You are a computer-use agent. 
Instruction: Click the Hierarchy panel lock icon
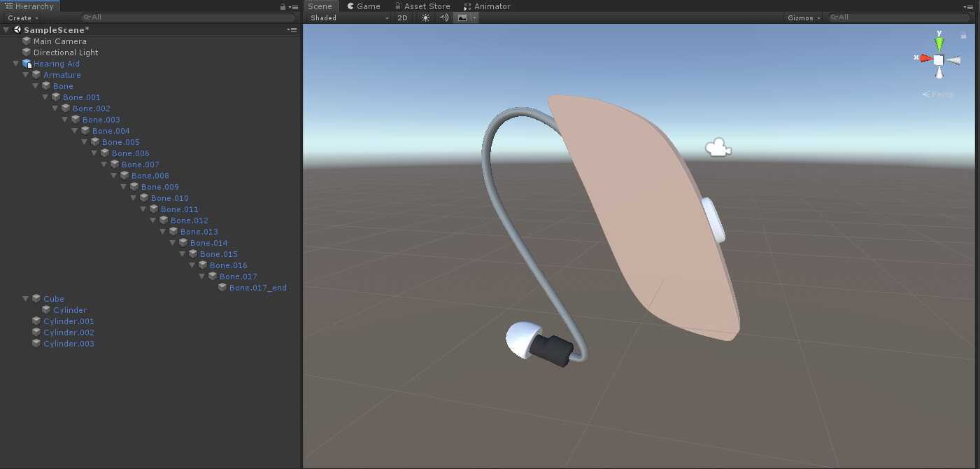pyautogui.click(x=283, y=6)
